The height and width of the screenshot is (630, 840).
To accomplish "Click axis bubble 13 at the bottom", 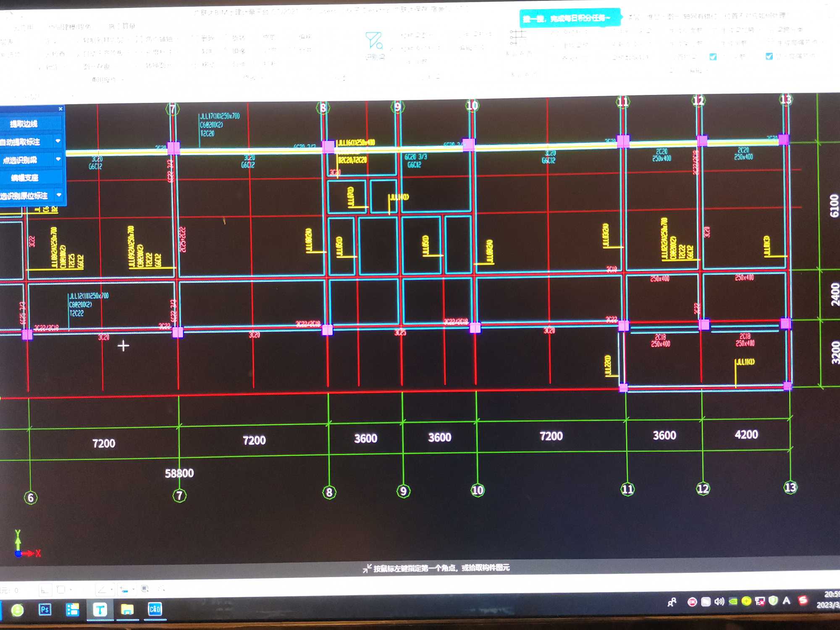I will click(x=790, y=487).
